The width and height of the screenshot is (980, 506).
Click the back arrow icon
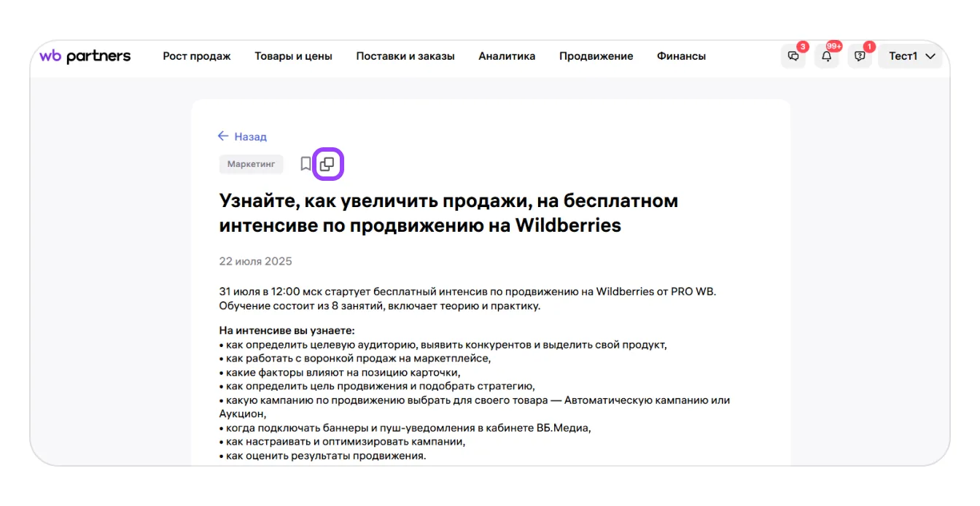click(x=224, y=136)
